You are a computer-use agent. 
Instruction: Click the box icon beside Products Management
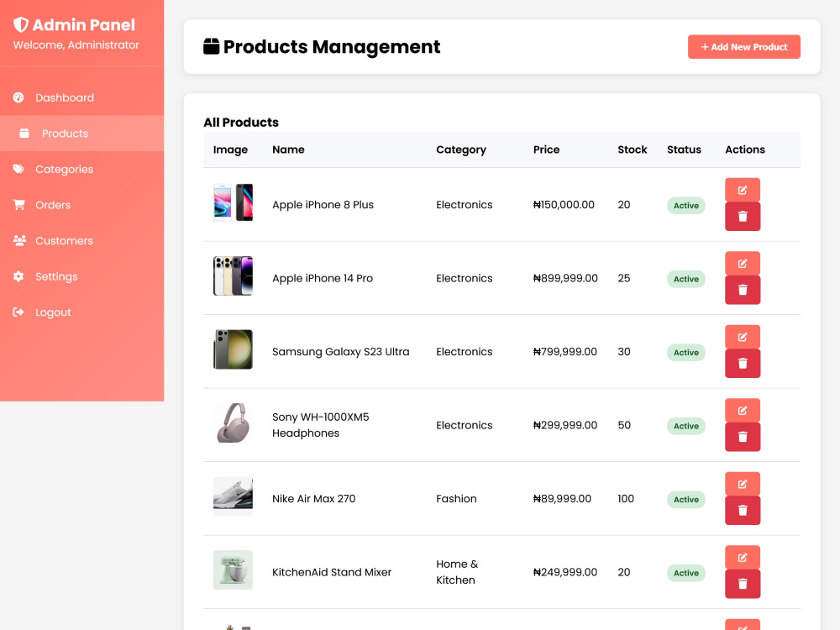[211, 46]
